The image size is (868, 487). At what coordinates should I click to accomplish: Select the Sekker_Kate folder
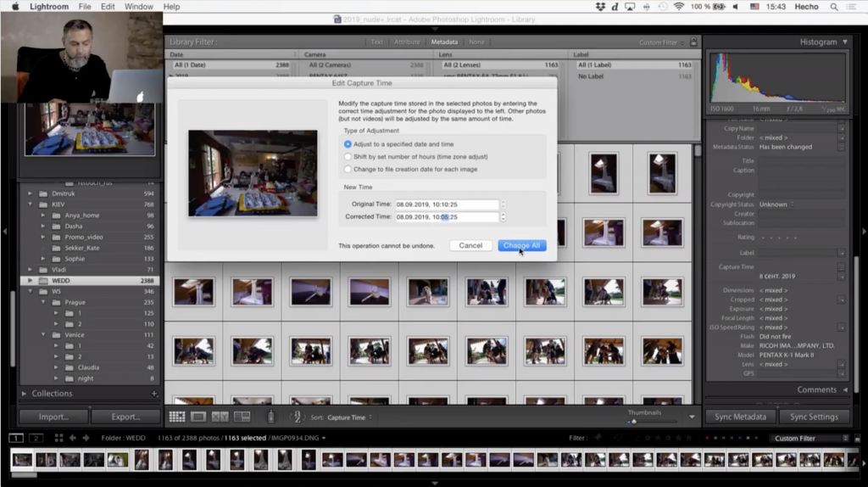(x=82, y=249)
